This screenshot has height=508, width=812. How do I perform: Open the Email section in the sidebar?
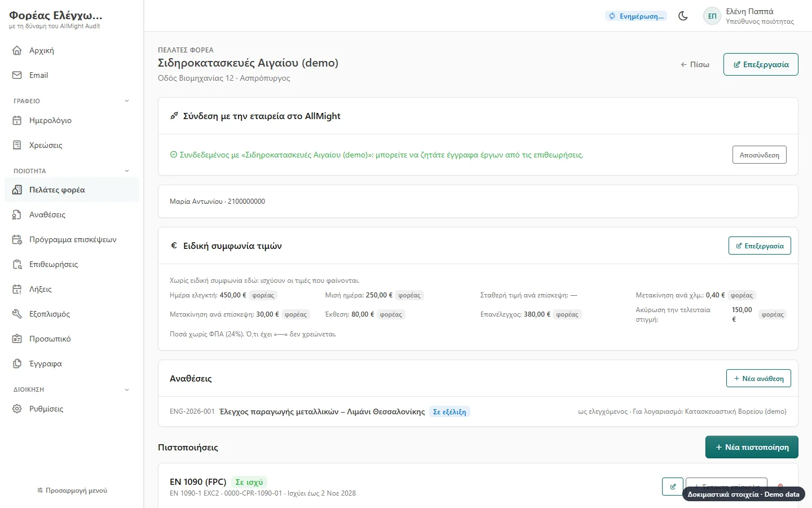72,75
